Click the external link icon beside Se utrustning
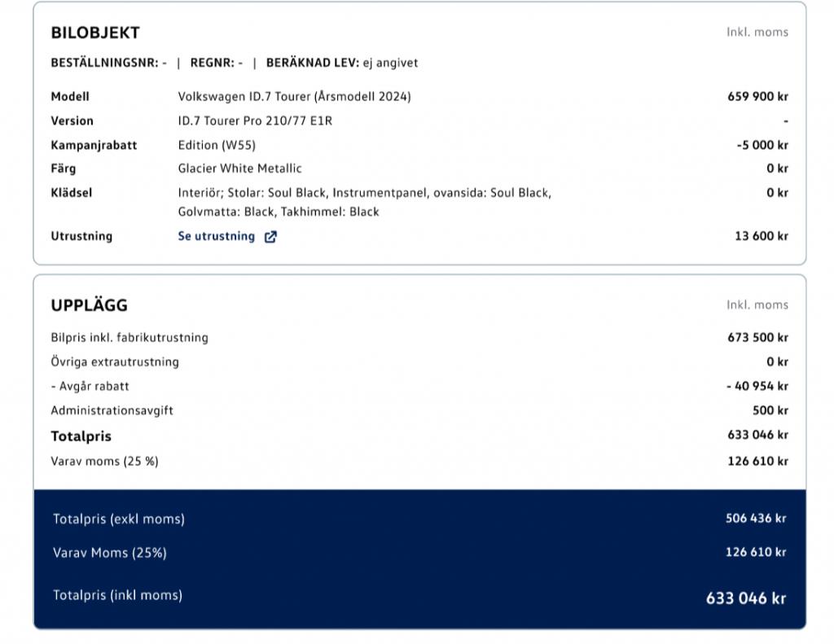 pos(270,237)
